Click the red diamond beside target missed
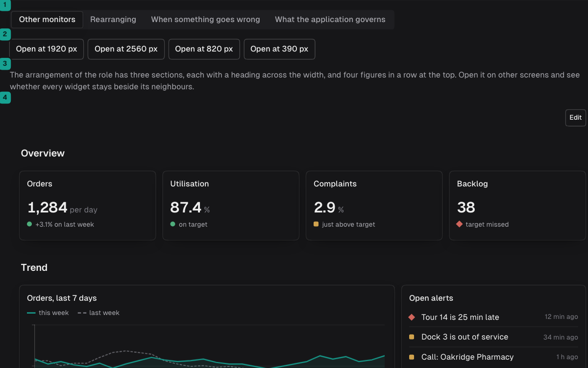Viewport: 588px width, 368px height. 459,224
